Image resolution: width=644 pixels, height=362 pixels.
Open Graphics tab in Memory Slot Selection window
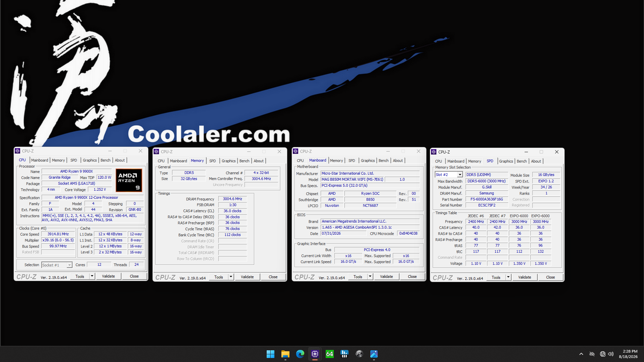(x=506, y=161)
